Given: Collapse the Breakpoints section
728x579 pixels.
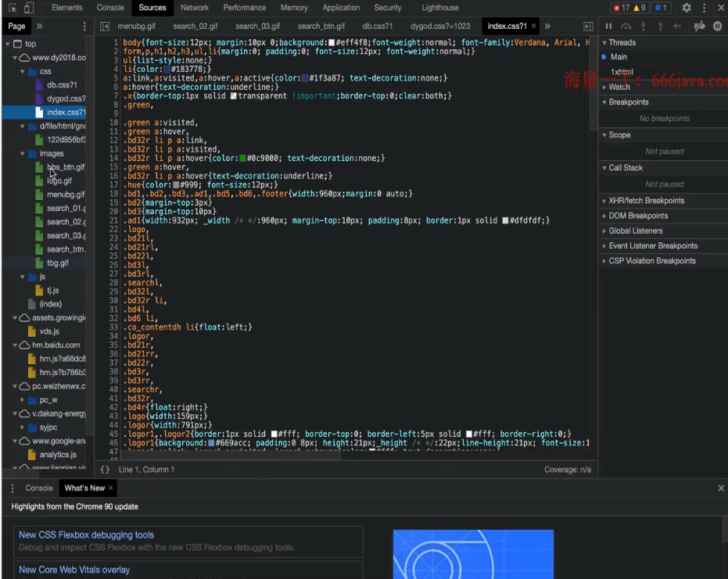Looking at the screenshot, I should [x=604, y=102].
